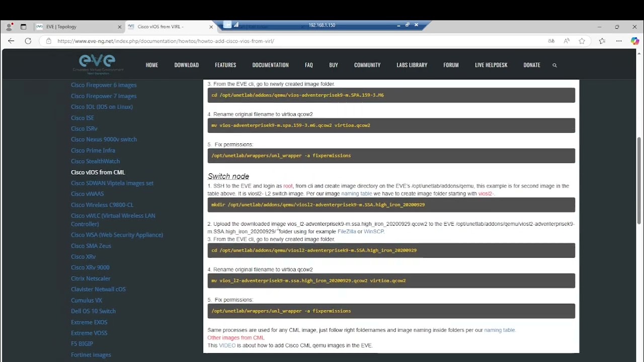The width and height of the screenshot is (644, 362).
Task: Open the LABS LIBRARY menu item
Action: click(x=412, y=65)
